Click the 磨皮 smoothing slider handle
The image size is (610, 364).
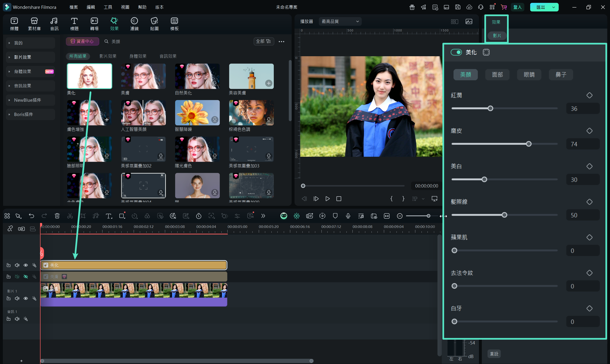(x=529, y=144)
